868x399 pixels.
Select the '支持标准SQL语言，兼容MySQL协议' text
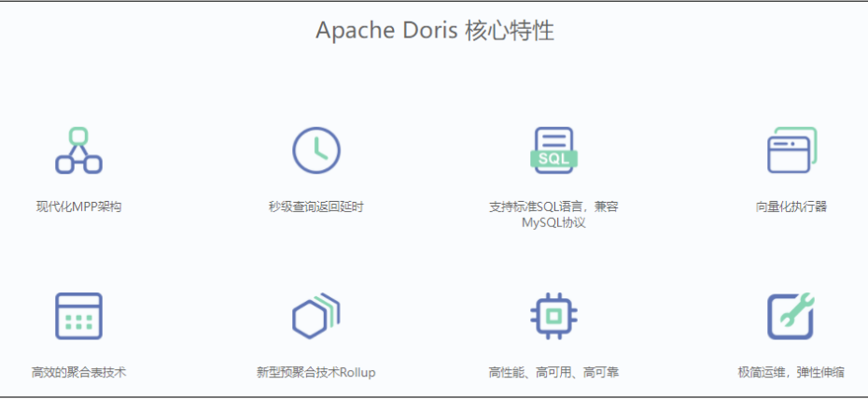pos(553,215)
